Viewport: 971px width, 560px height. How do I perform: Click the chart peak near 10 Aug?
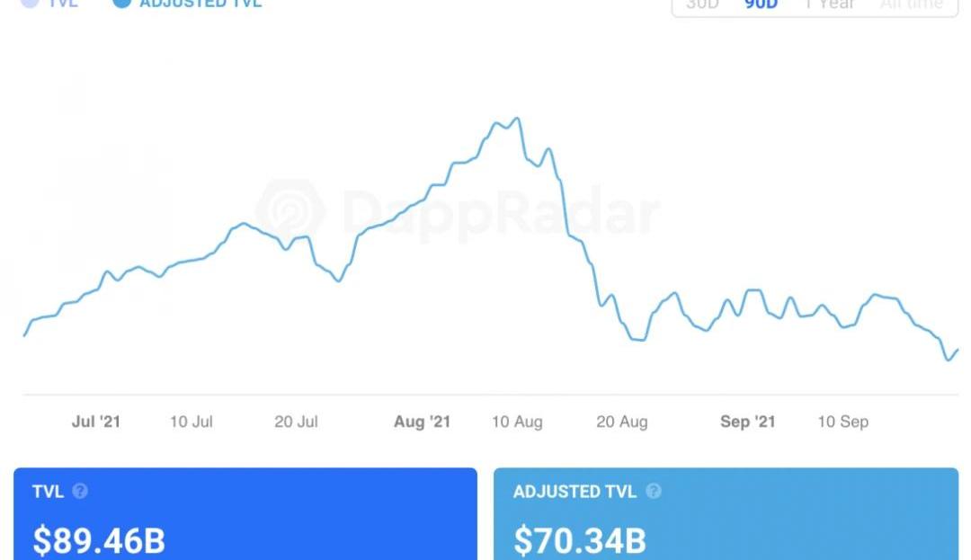click(516, 118)
